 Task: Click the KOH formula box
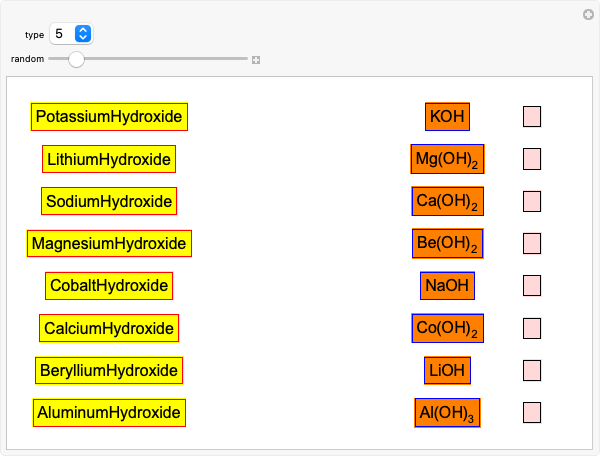tap(447, 117)
